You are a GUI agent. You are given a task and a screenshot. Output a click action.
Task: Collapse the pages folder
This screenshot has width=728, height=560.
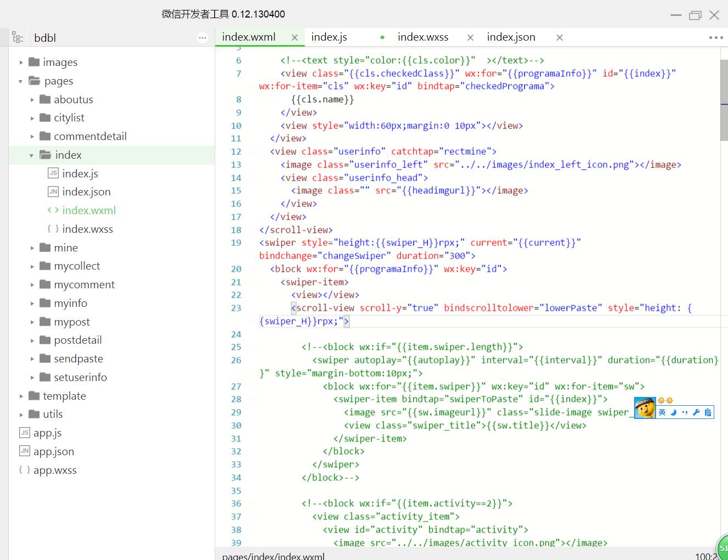21,81
